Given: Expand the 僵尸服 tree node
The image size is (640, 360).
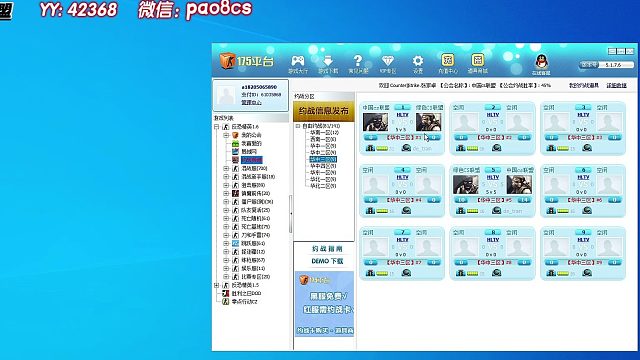Looking at the screenshot, I should pyautogui.click(x=226, y=201).
